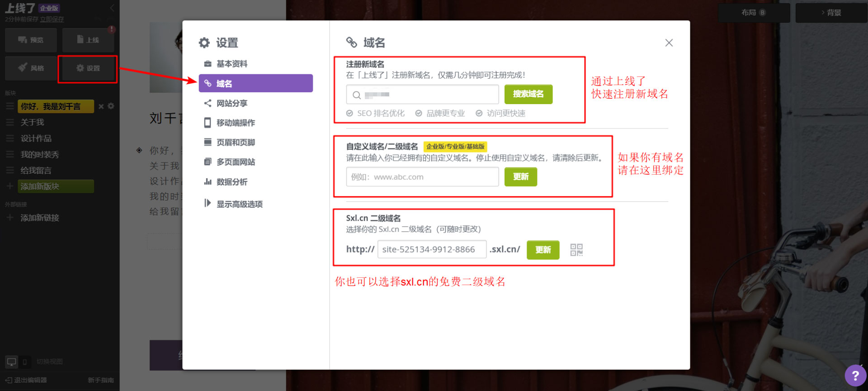This screenshot has height=391, width=868.
Task: Click the search magnifier icon in domain field
Action: click(357, 95)
